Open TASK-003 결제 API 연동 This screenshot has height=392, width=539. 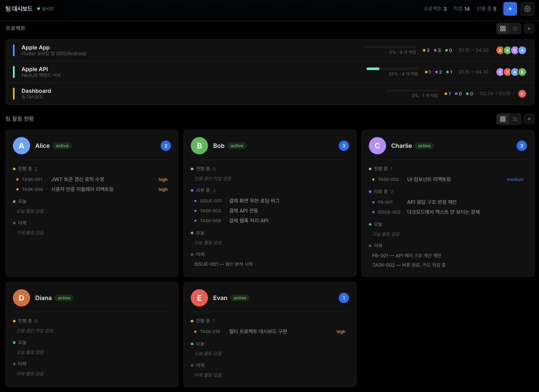[270, 211]
